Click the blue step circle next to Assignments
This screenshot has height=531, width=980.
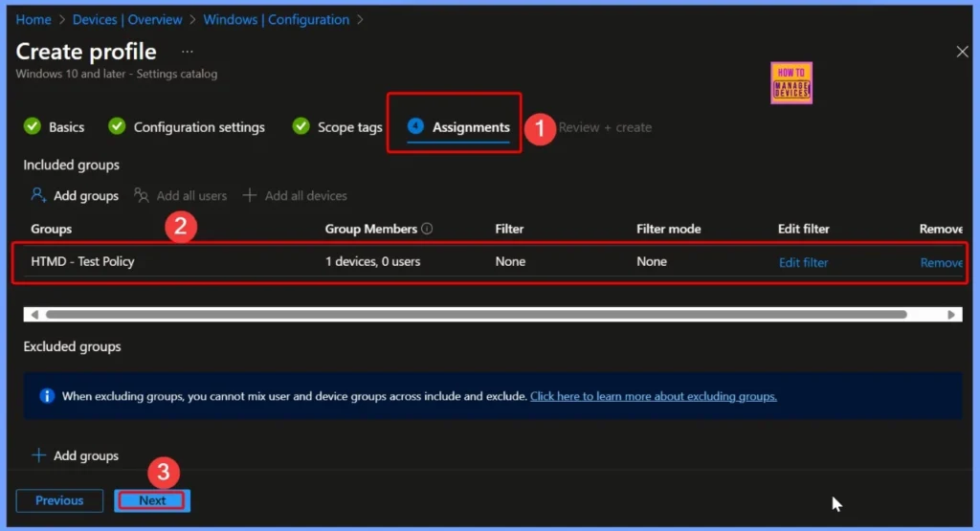pos(415,126)
